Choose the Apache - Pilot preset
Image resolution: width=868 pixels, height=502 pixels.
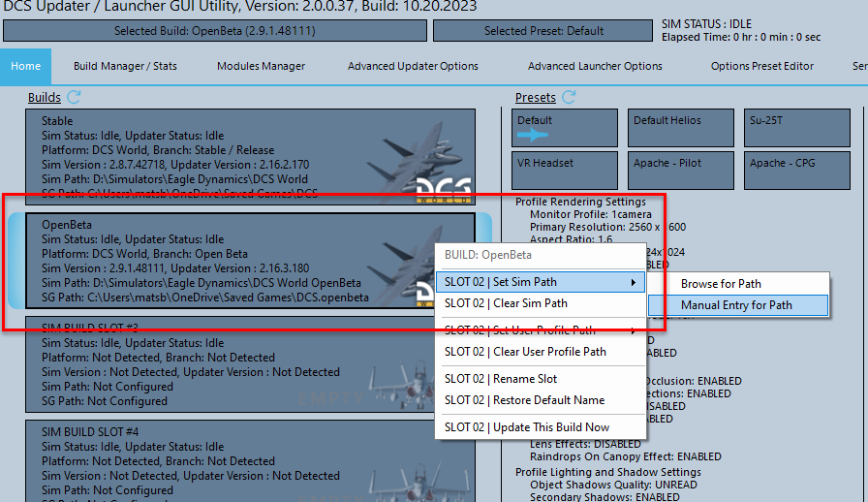pos(681,171)
